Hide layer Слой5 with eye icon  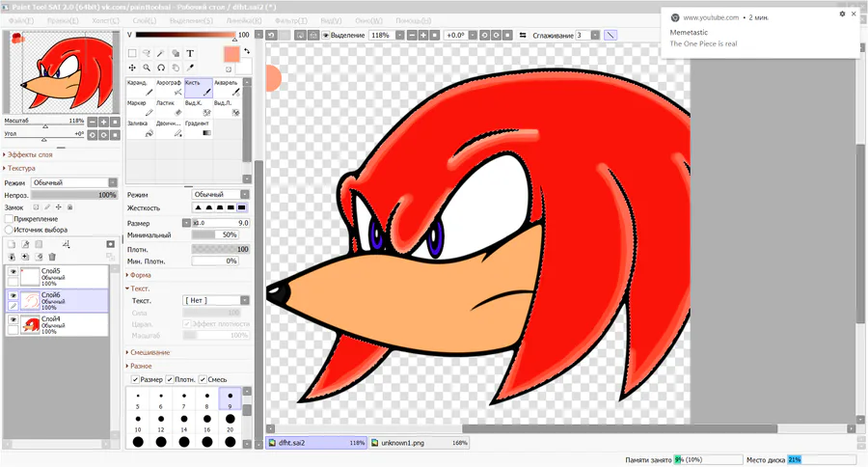[x=13, y=271]
